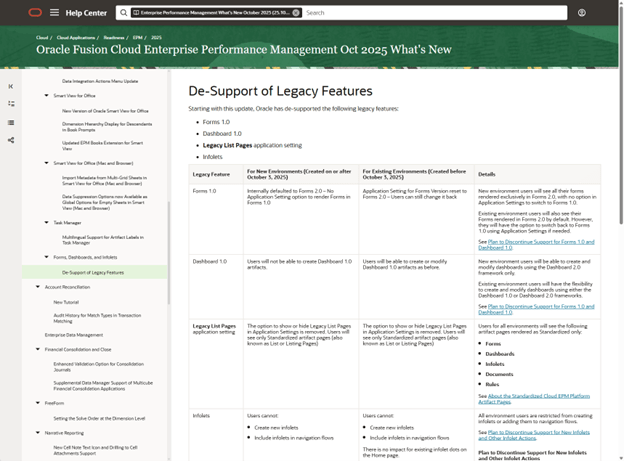Click into the Search input field
Screen dimensions: 624x461
point(430,13)
